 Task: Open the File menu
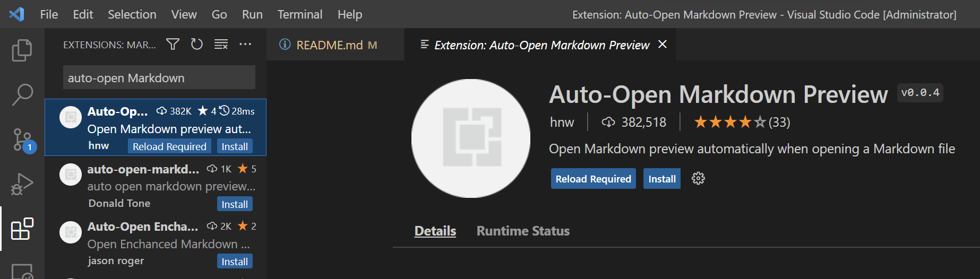click(49, 14)
